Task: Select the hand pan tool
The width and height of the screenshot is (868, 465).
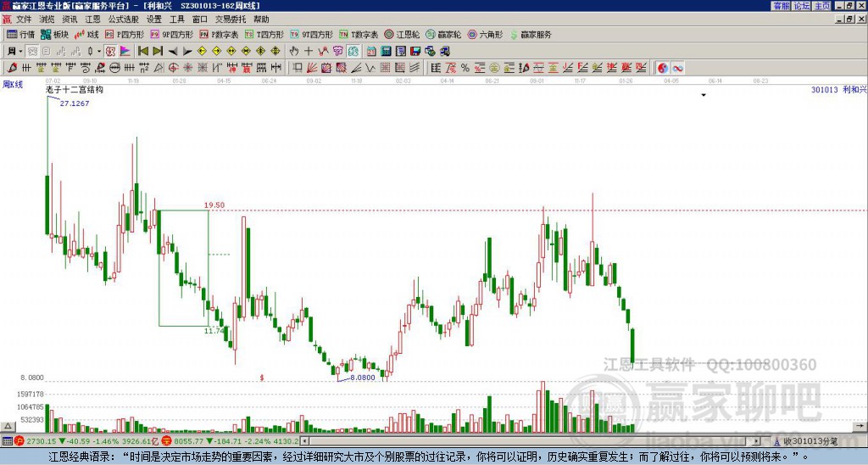Action: tap(294, 51)
